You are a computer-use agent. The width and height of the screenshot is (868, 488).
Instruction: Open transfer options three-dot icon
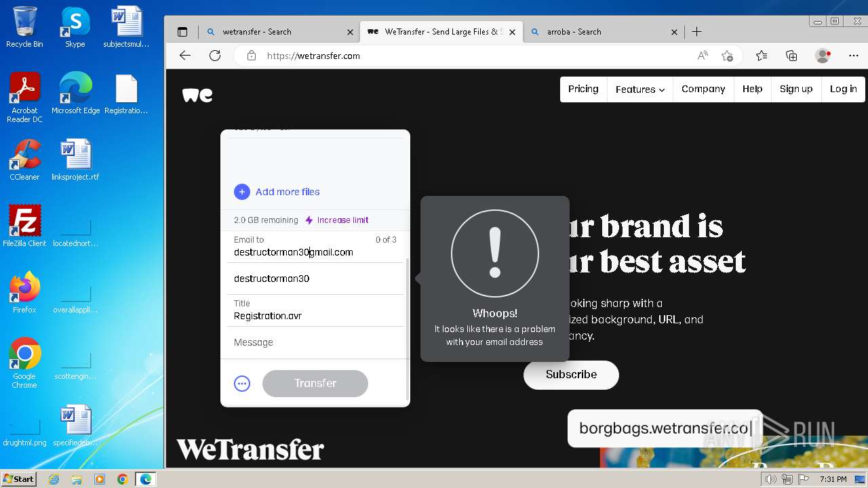(x=242, y=384)
